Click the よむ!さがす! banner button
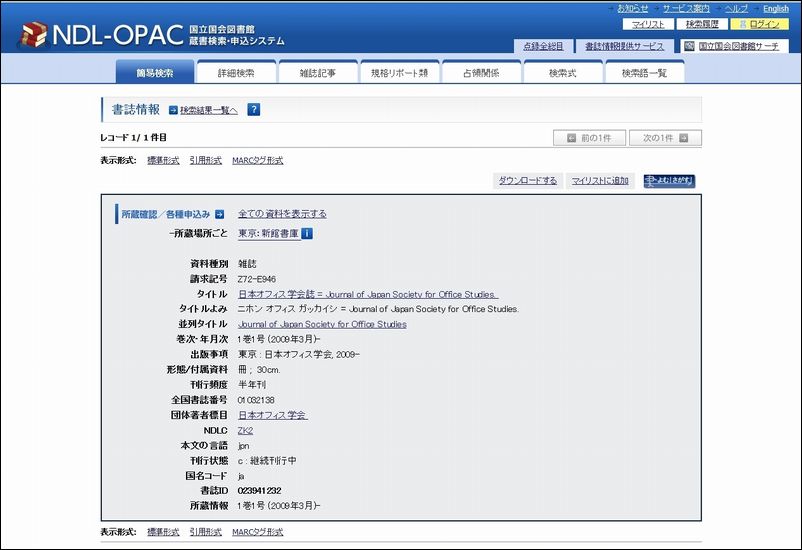Screen dimensions: 802x550 669,181
